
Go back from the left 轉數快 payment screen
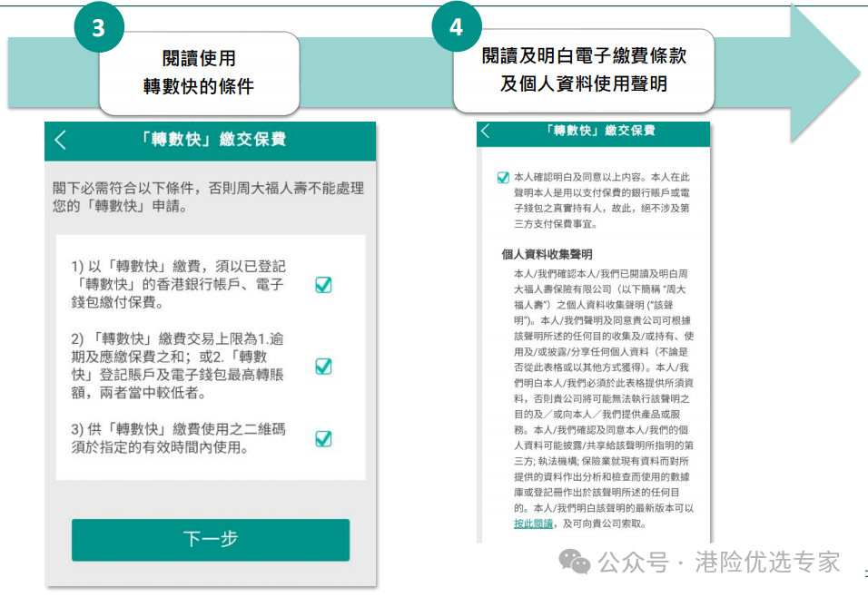coord(61,140)
